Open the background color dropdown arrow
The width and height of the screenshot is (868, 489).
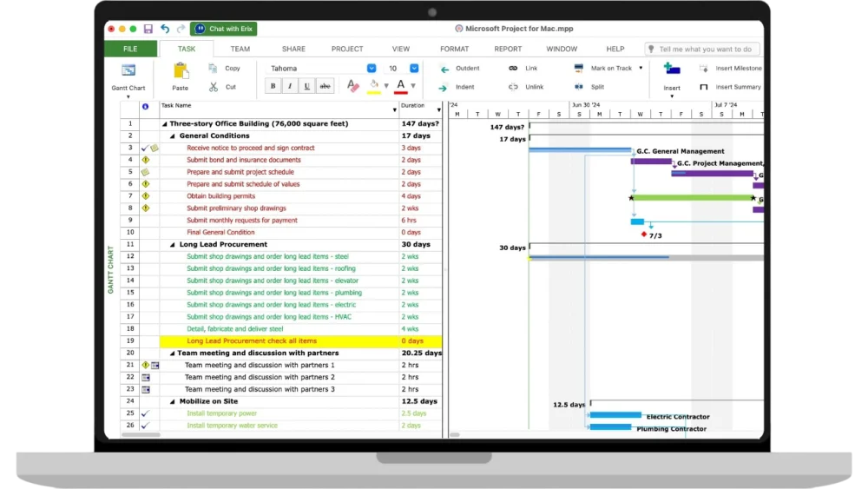[x=386, y=86]
